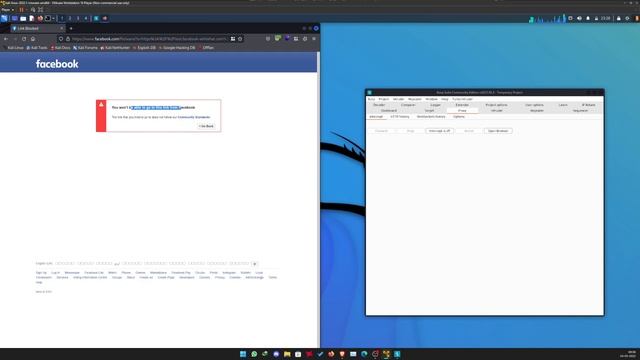Switch to the Target tab
This screenshot has width=640, height=360.
coord(429,111)
